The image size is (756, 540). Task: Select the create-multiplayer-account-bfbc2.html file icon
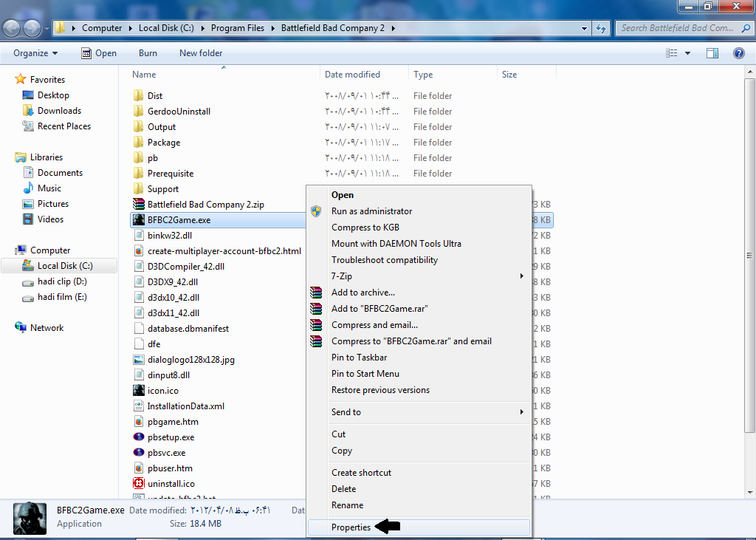point(139,251)
